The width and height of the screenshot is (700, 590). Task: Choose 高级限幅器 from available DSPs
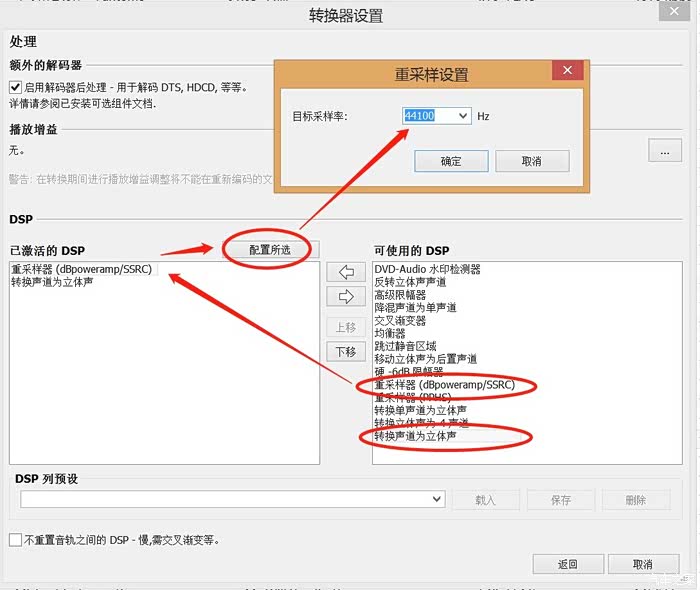click(400, 295)
